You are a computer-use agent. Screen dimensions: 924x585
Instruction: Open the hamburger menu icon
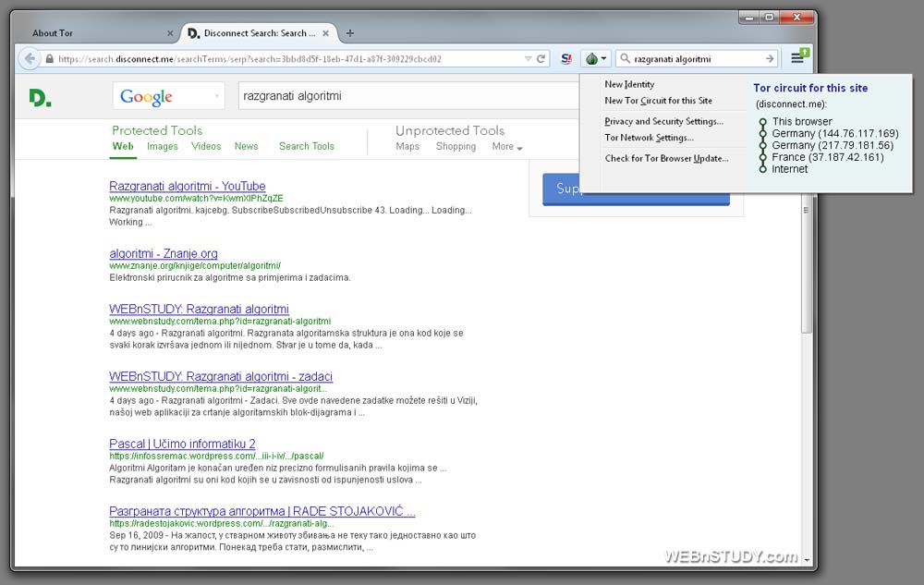click(x=799, y=57)
